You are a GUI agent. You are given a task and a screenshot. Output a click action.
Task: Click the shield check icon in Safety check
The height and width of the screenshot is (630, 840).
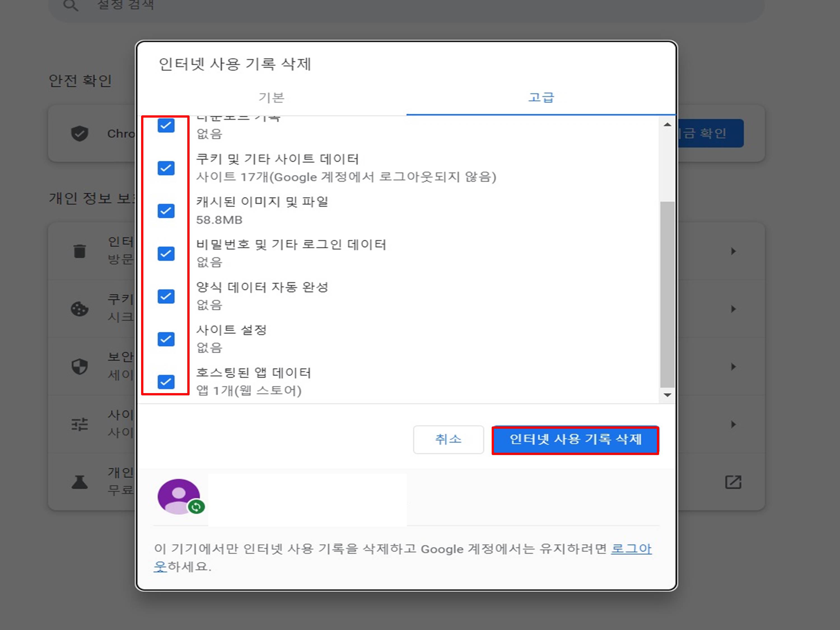(x=79, y=134)
